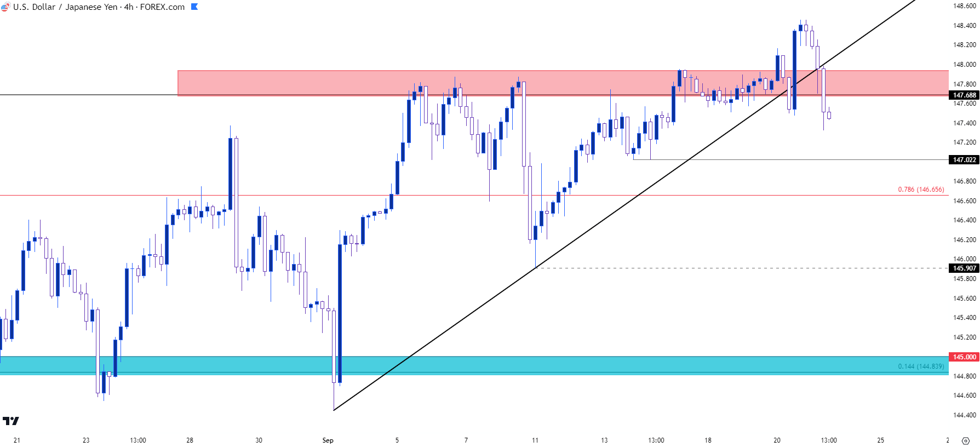The width and height of the screenshot is (980, 447).
Task: Click the 28 date label on time axis
Action: (190, 440)
